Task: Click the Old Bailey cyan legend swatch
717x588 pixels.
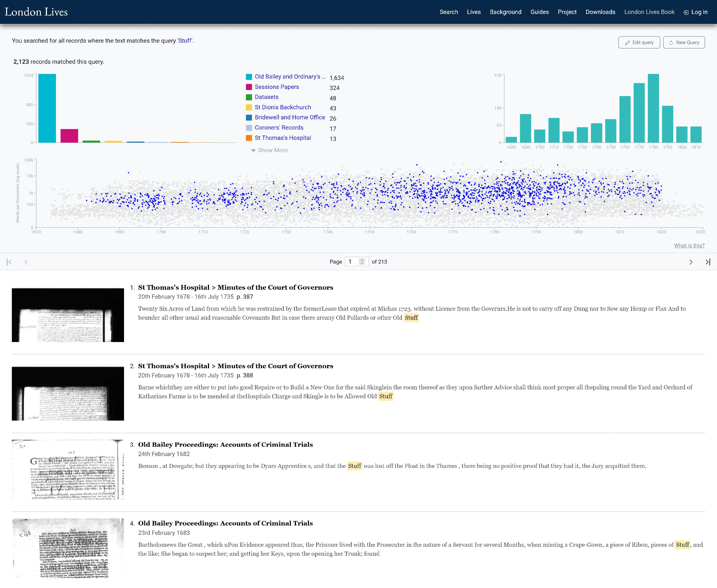Action: [249, 77]
